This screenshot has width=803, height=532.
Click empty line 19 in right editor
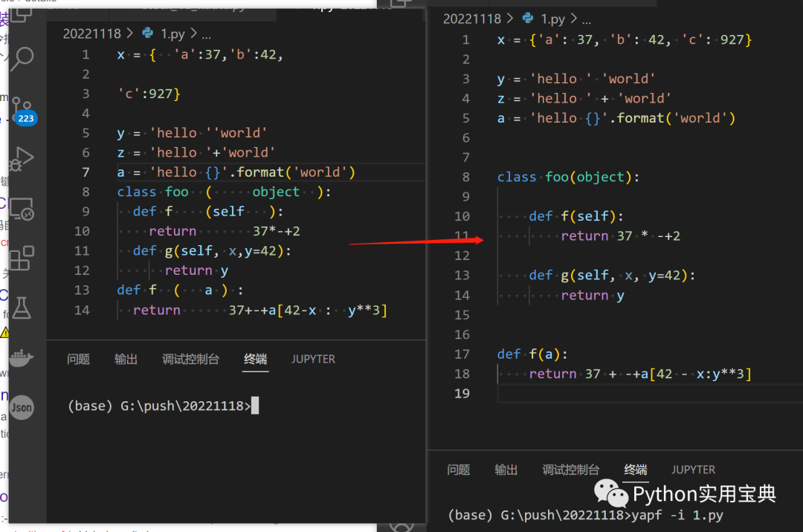point(650,393)
